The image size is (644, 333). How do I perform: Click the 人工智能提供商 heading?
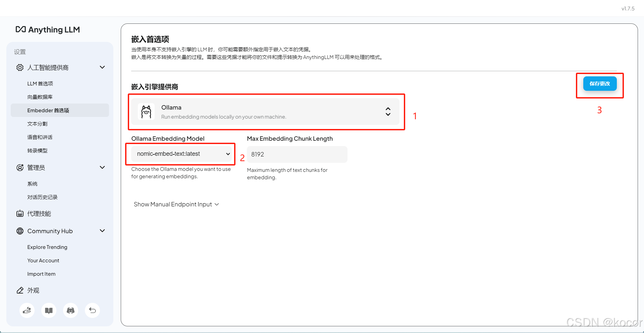[x=48, y=67]
